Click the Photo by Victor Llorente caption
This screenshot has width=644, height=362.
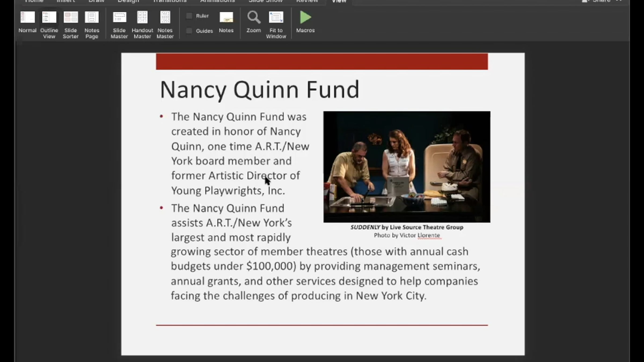coord(407,235)
